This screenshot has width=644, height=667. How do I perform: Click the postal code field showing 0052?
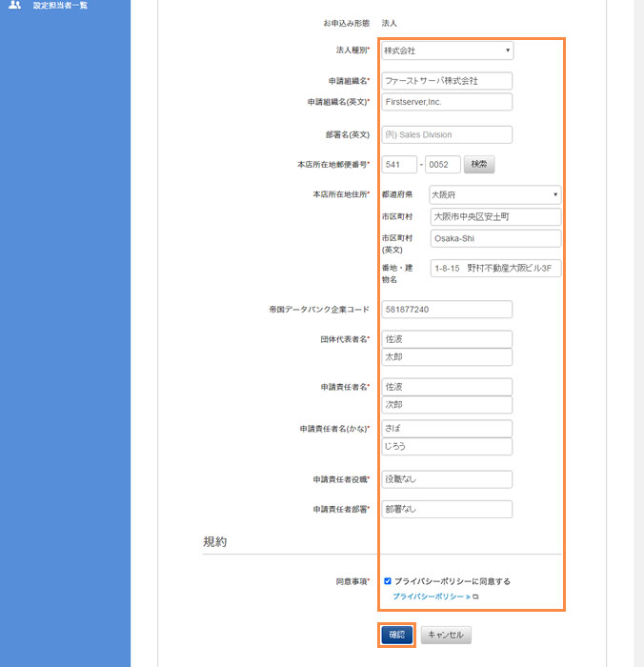[443, 165]
